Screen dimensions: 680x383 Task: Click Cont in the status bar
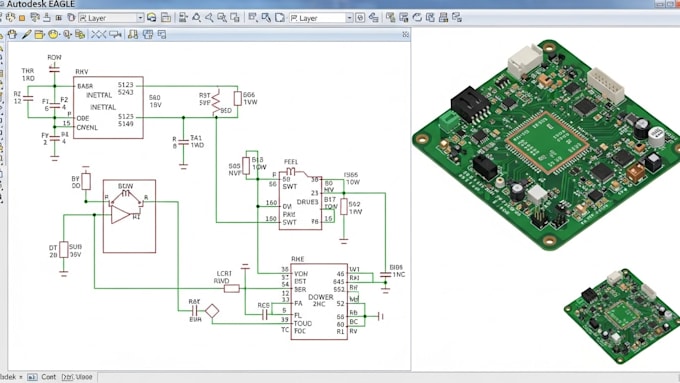(x=49, y=377)
